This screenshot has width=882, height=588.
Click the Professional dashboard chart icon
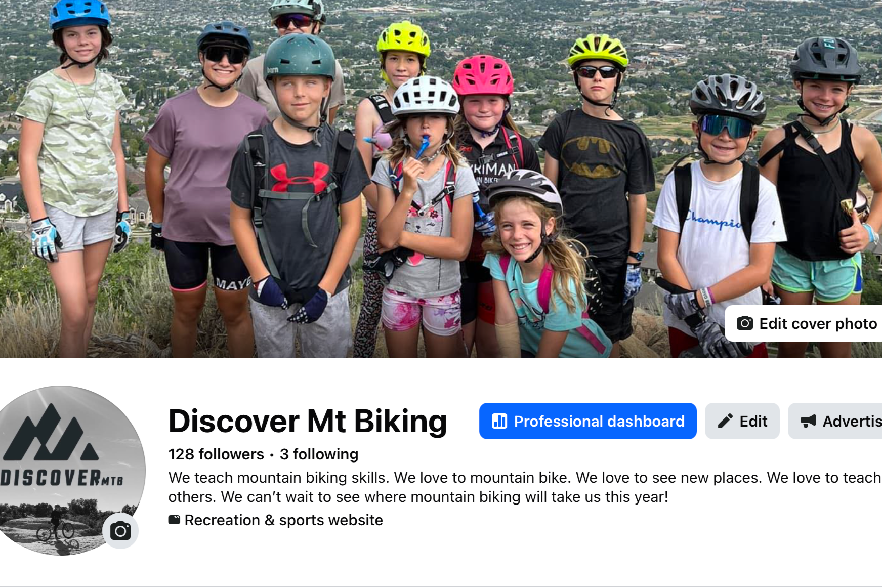499,421
